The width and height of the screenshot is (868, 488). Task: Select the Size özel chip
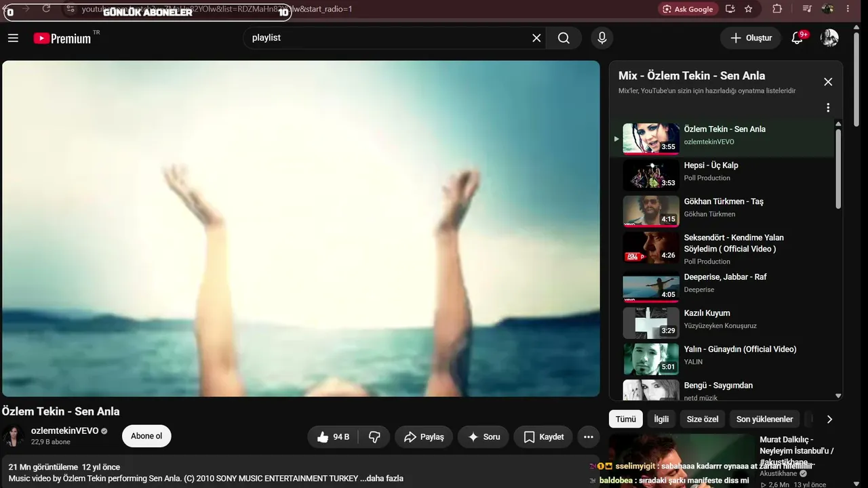pos(703,419)
